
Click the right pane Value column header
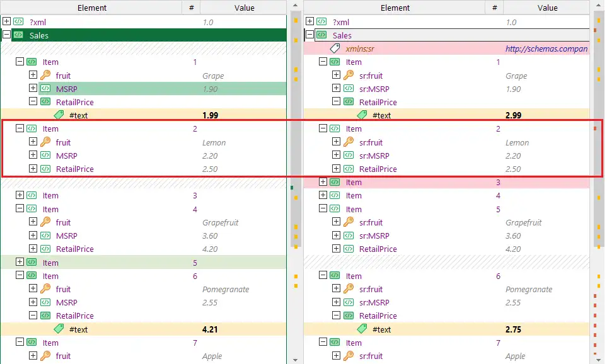(x=547, y=8)
